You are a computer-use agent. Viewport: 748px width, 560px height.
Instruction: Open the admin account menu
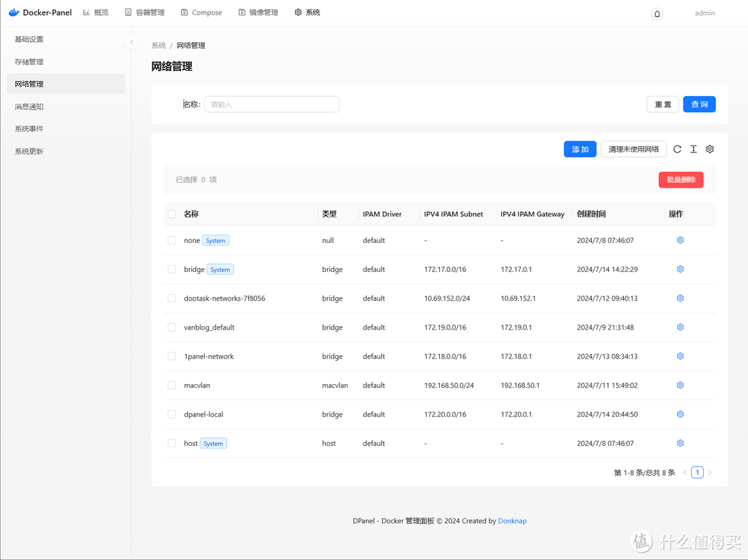pos(704,12)
